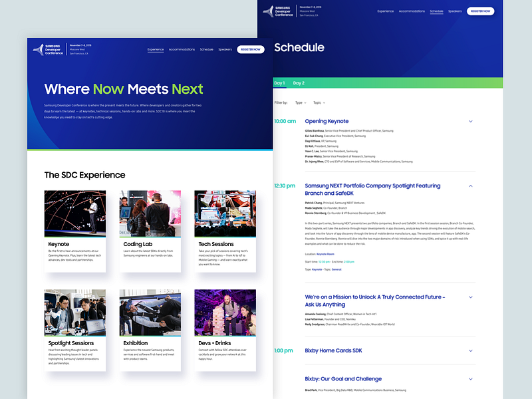Expand the Ask Us Anything session chevron

[471, 297]
